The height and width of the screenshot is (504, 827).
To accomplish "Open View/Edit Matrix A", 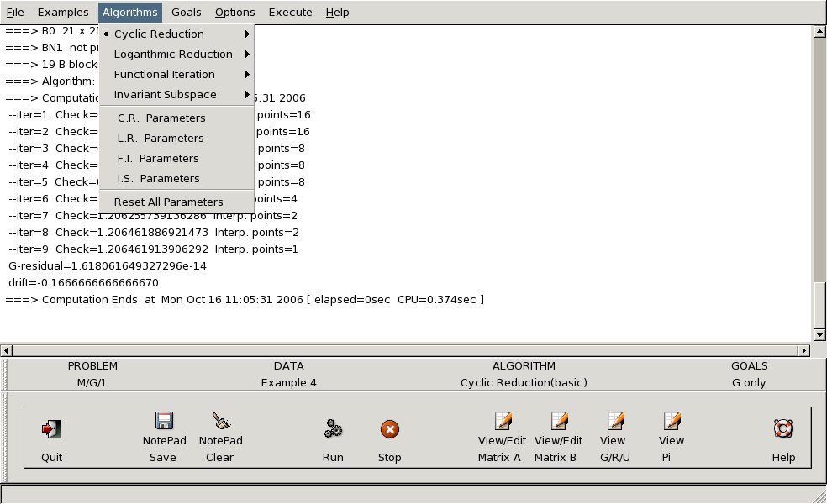I will click(503, 422).
